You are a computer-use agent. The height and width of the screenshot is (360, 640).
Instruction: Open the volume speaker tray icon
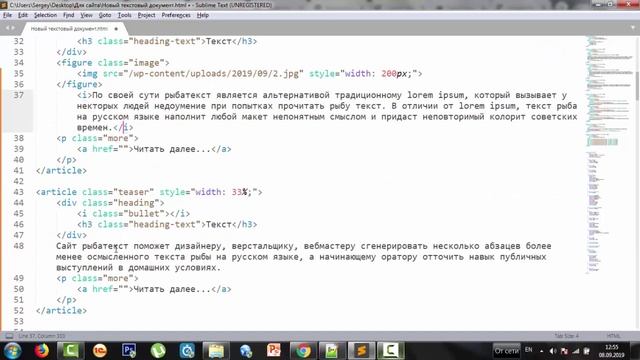[553, 351]
